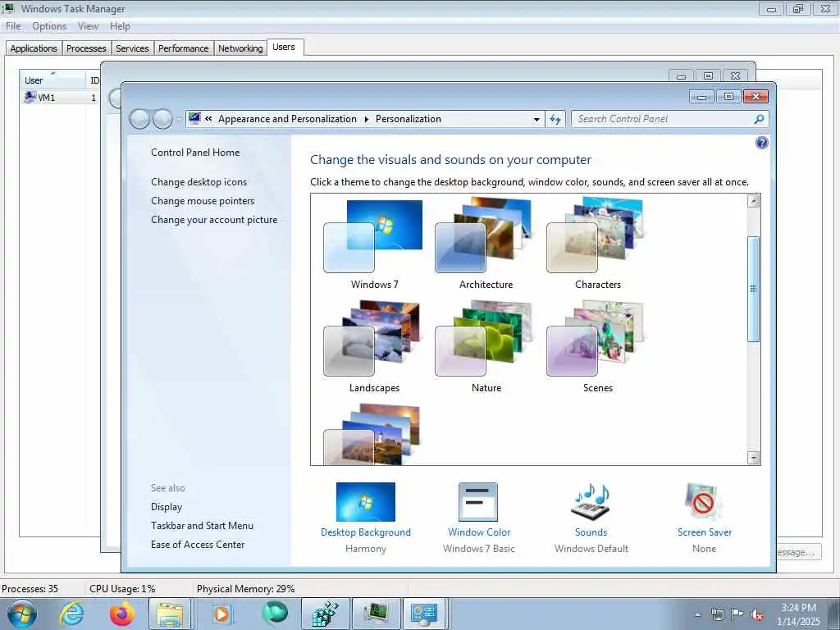Expand the Appearance and Personalization breadcrumb arrow

(x=367, y=120)
